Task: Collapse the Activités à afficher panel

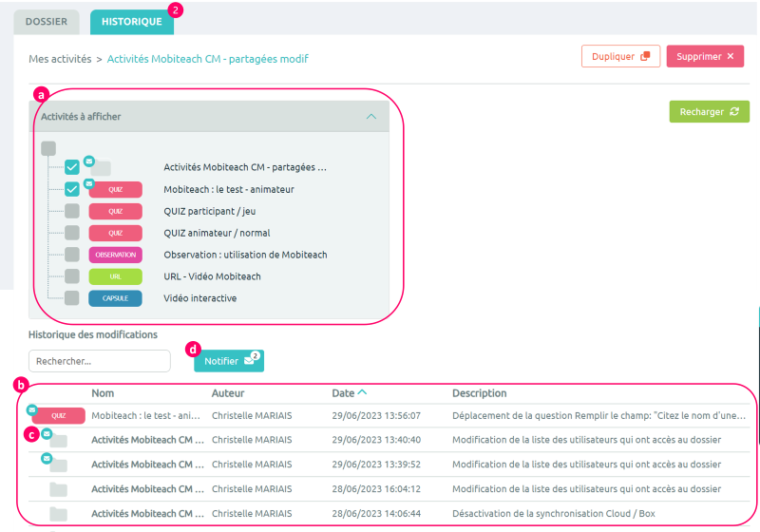Action: coord(371,116)
